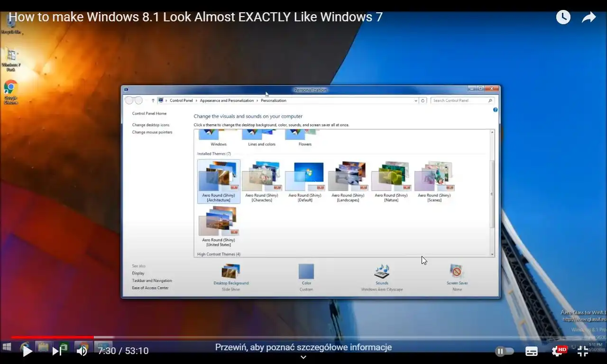Screen dimensions: 607x364
Task: Open Taskbar and Navigation link
Action: click(152, 281)
